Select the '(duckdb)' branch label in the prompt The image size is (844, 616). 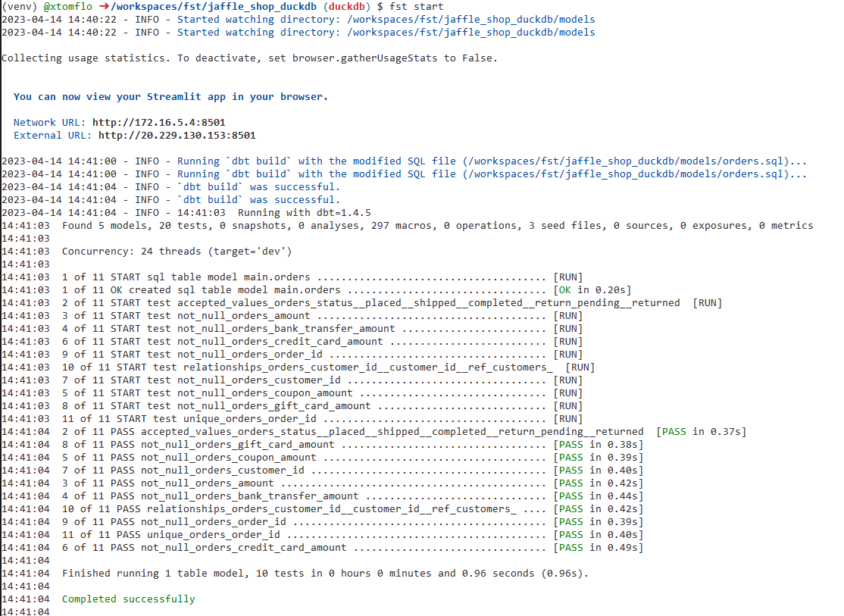(x=347, y=7)
